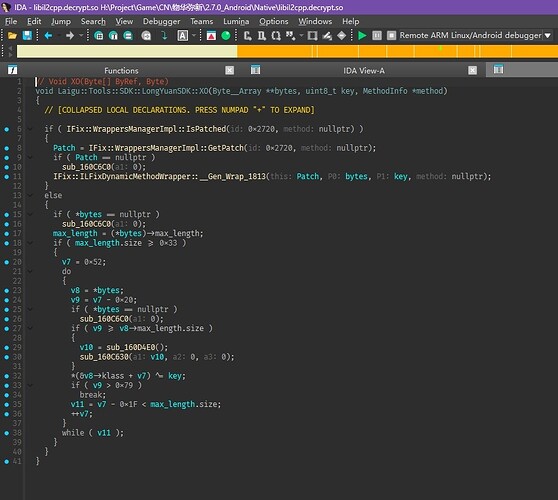This screenshot has width=558, height=500.
Task: Open the Search menu
Action: click(x=93, y=21)
